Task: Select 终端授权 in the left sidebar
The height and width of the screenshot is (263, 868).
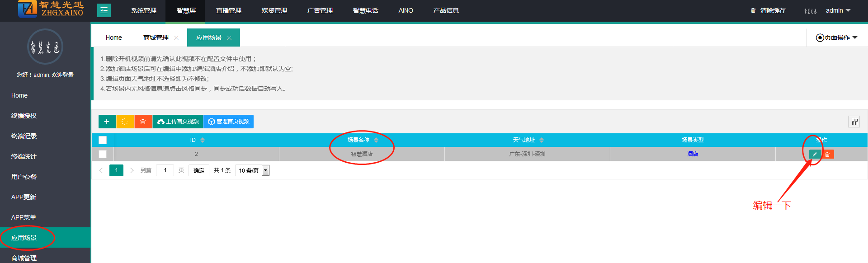Action: (x=24, y=116)
